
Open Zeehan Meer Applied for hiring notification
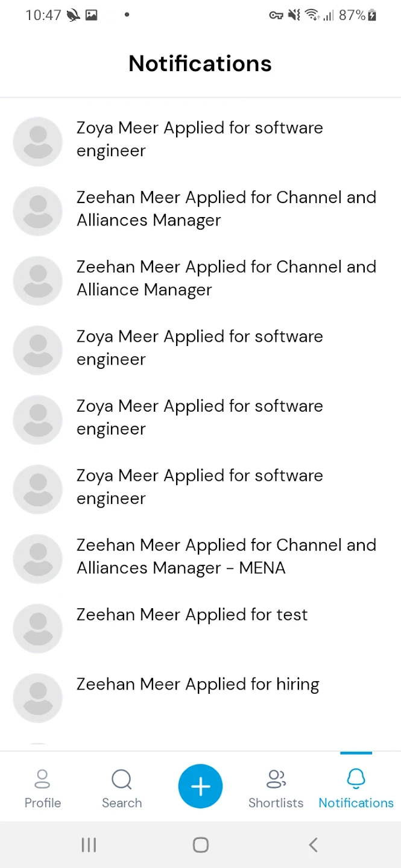pyautogui.click(x=200, y=697)
